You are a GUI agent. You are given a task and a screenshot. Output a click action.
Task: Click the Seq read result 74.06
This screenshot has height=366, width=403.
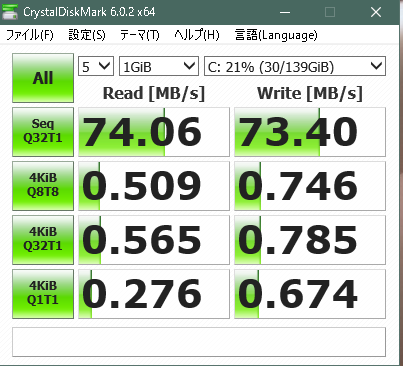(x=154, y=132)
